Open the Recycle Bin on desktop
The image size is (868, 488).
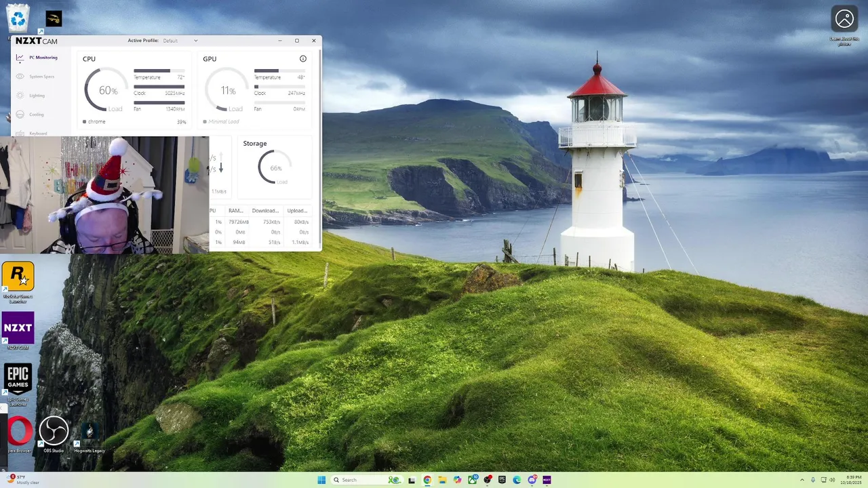coord(18,18)
